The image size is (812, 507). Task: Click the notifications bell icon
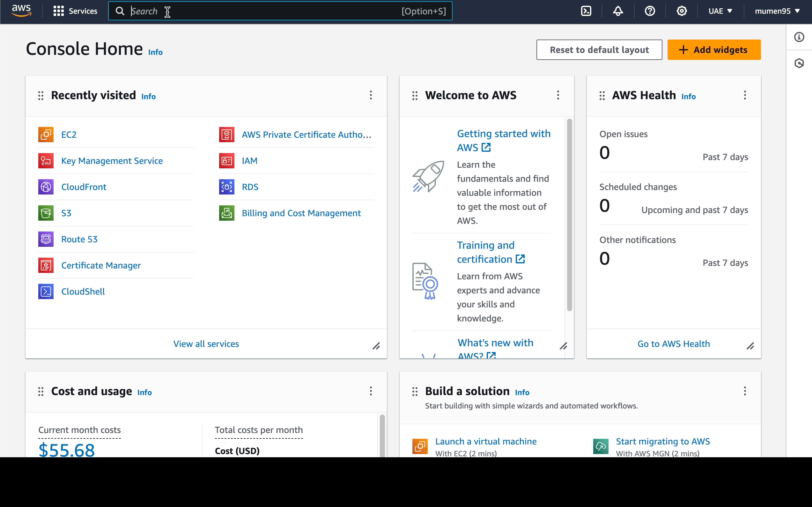click(617, 11)
